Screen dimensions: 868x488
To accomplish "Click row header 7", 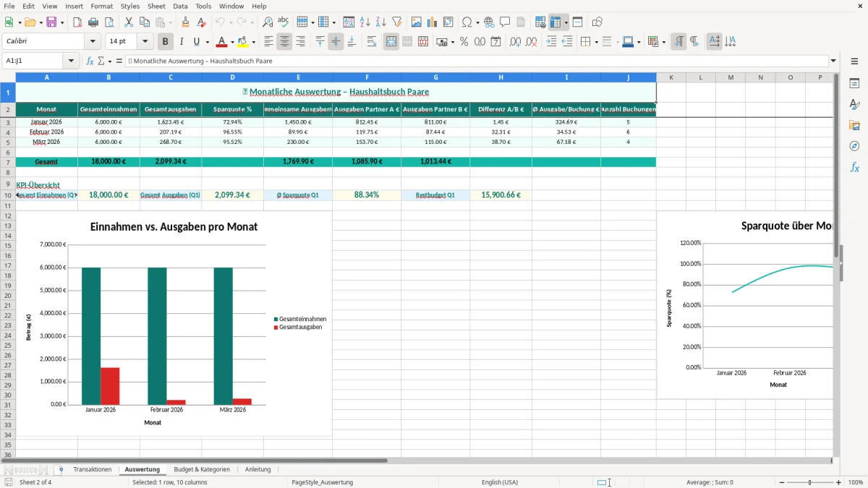I will pos(7,162).
